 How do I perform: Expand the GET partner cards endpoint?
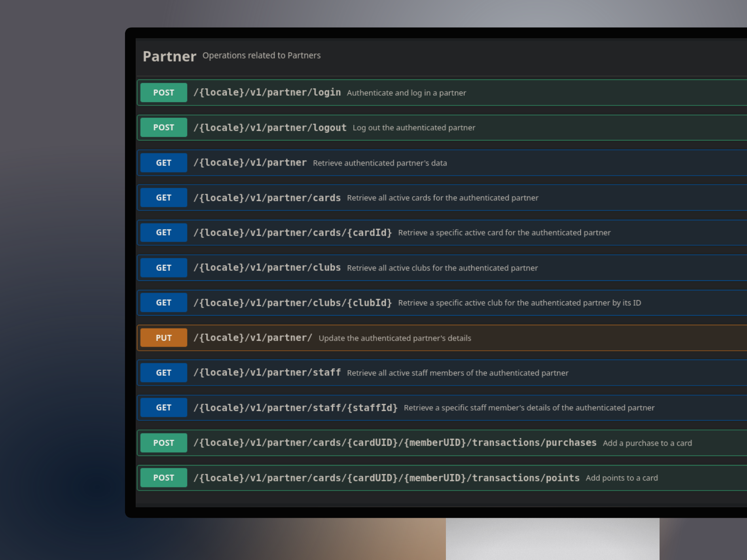(267, 198)
